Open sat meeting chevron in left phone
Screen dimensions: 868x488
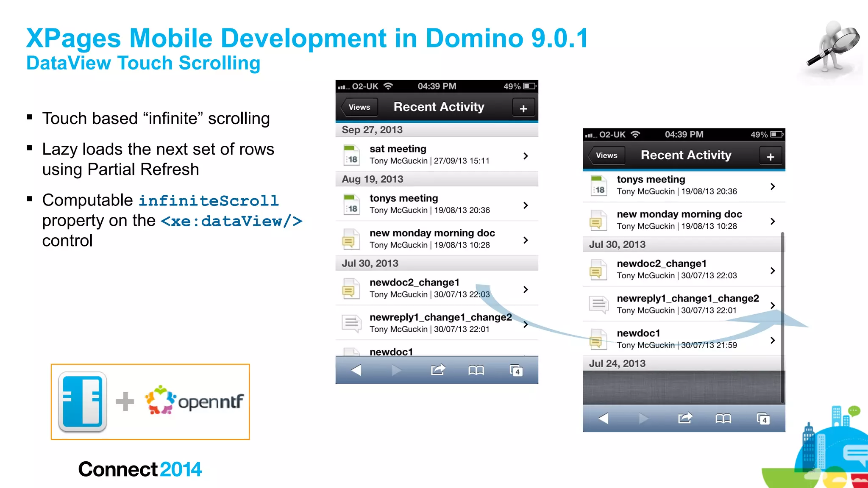click(526, 156)
